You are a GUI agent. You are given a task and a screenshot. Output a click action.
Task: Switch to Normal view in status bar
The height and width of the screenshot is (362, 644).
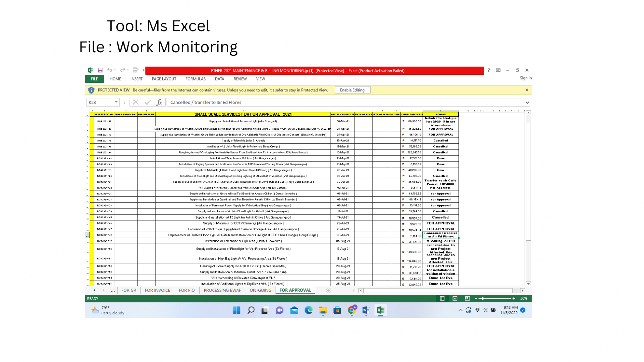click(x=442, y=298)
